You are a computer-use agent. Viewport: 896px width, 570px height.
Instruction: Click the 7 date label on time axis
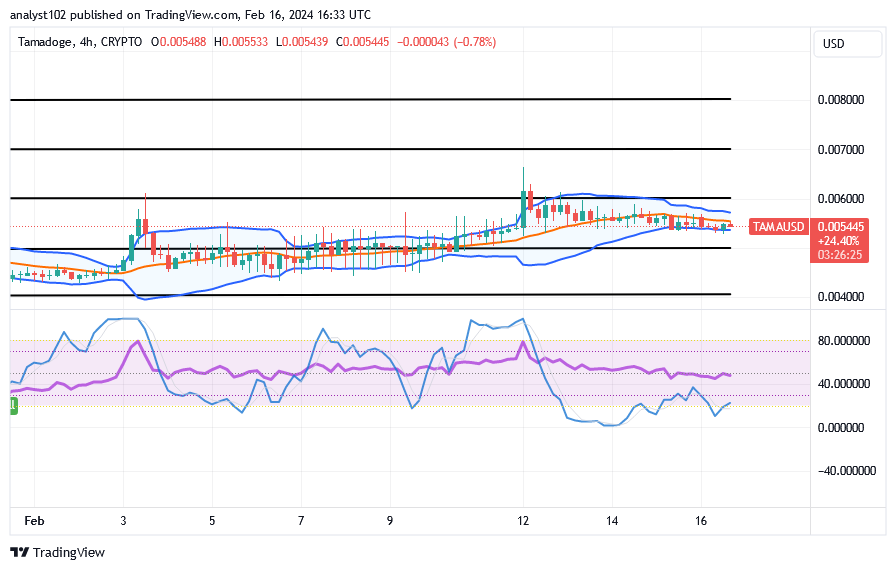tap(301, 521)
